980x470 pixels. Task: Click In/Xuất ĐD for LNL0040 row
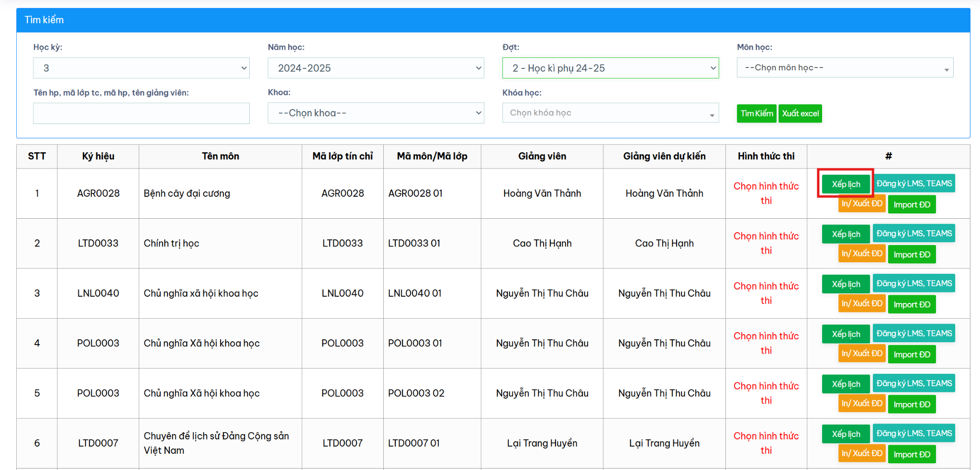point(862,303)
